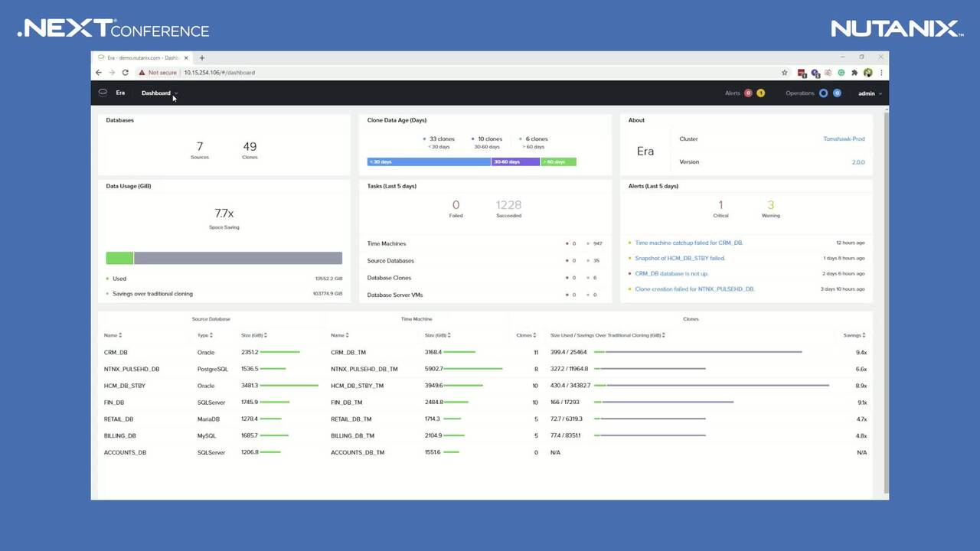980x551 pixels.
Task: Sort by Size Used / Savings column
Action: point(608,335)
